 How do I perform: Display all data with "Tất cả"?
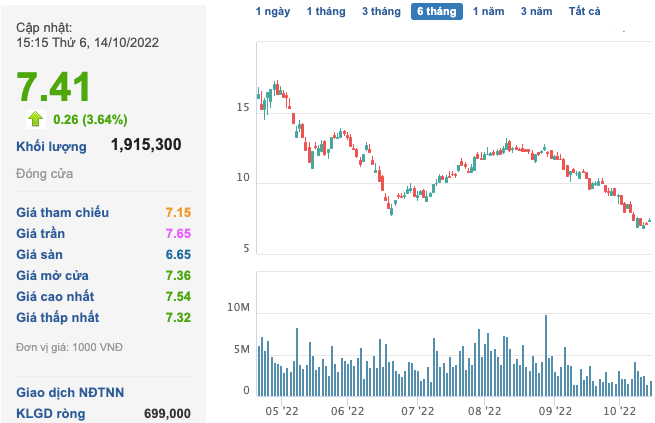click(x=585, y=11)
